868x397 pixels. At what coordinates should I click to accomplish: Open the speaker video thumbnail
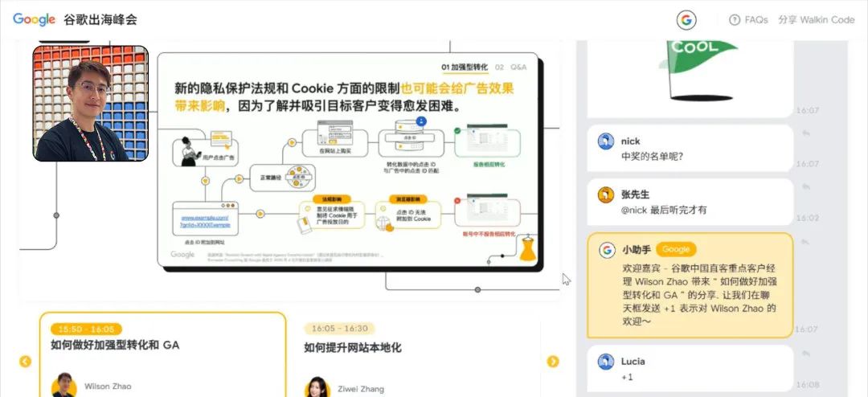91,104
